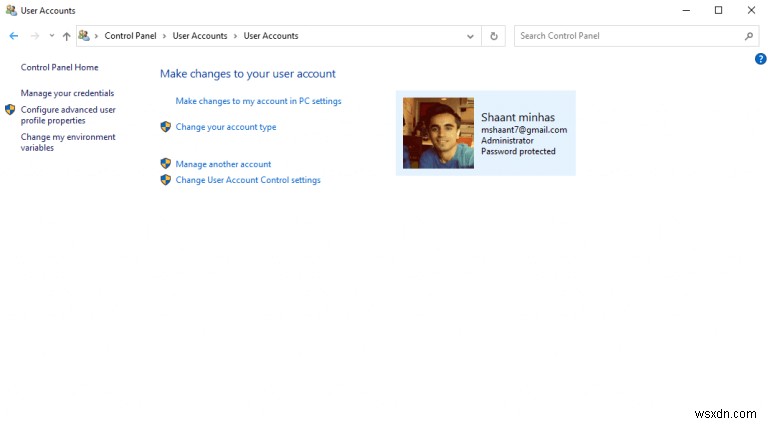Expand chevron after Control Panel breadcrumb
This screenshot has height=424, width=768.
tap(166, 36)
